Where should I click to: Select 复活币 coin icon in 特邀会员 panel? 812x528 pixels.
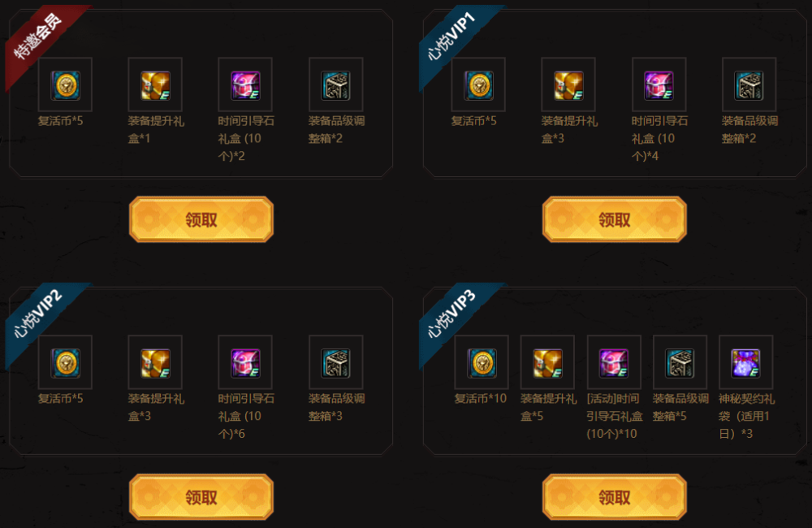[65, 85]
